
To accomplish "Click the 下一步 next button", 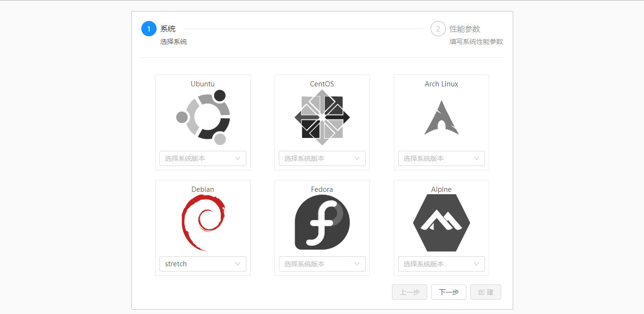I will [449, 292].
